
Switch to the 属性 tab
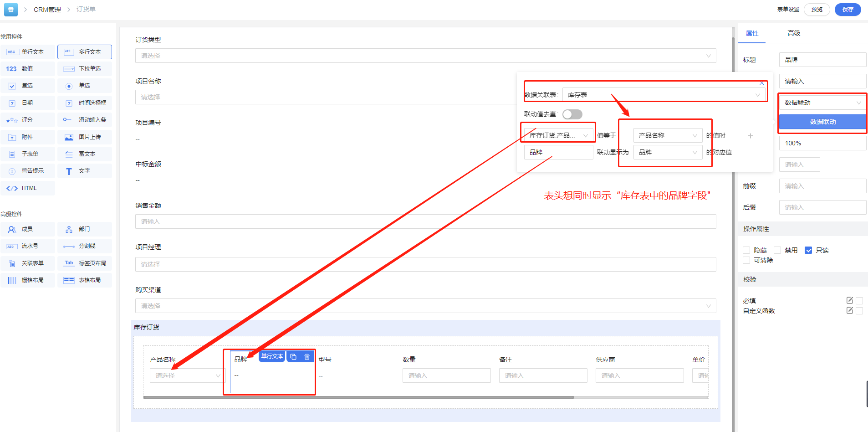pos(752,33)
